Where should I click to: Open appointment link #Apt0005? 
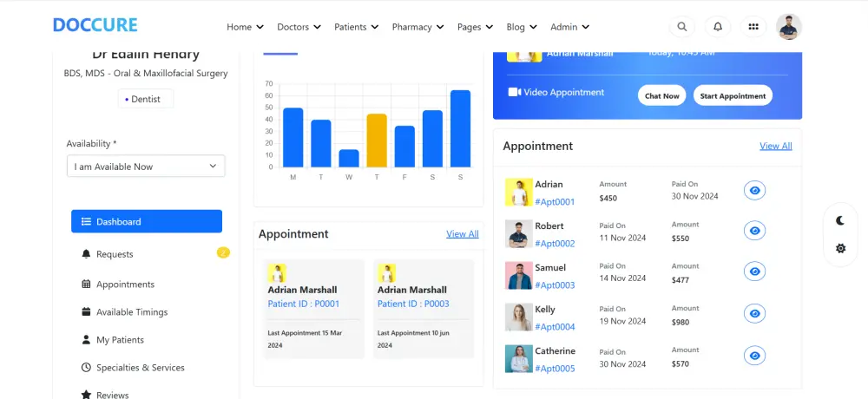(x=555, y=368)
